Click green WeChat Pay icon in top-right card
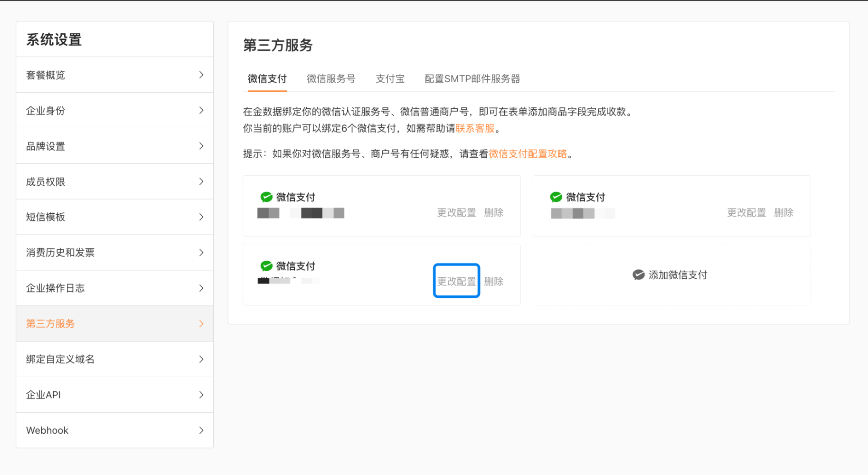The width and height of the screenshot is (868, 475). pyautogui.click(x=556, y=197)
